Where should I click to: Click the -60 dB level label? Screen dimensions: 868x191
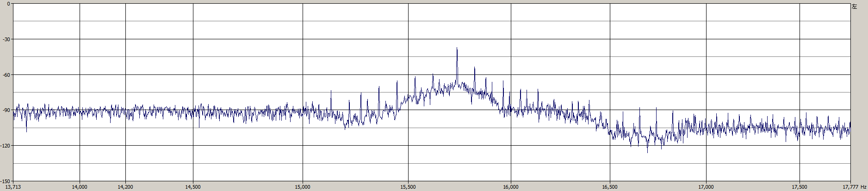tap(7, 74)
